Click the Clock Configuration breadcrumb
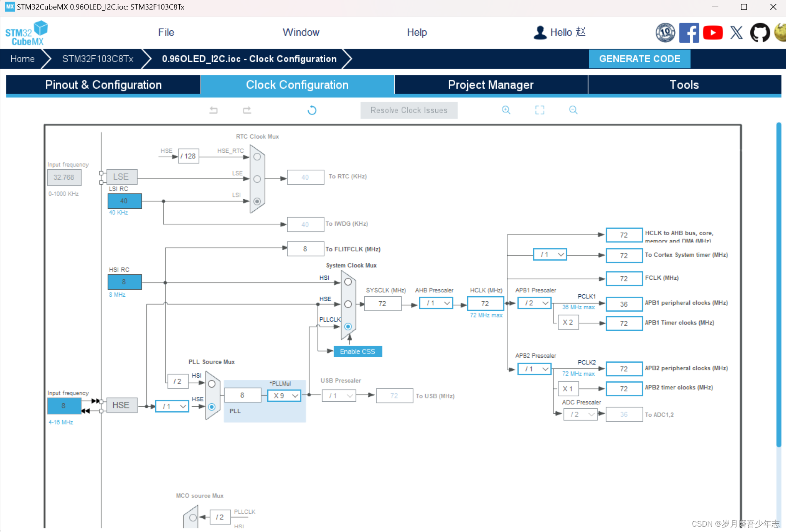The image size is (786, 532). pyautogui.click(x=249, y=59)
